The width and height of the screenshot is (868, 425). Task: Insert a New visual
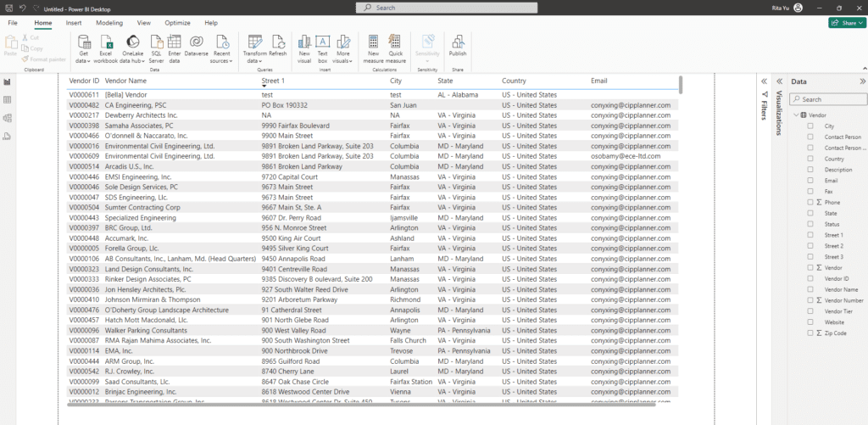(304, 42)
